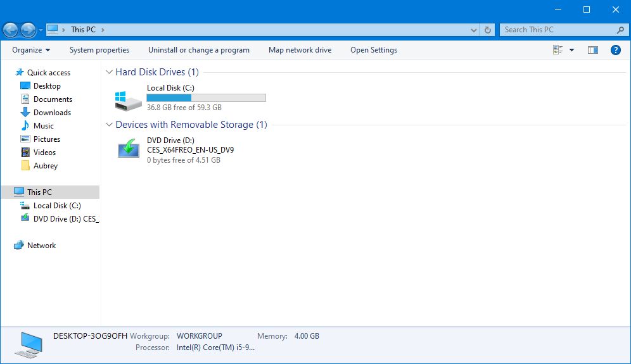The height and width of the screenshot is (364, 631).
Task: Click the 4.00 GB memory value
Action: point(307,336)
